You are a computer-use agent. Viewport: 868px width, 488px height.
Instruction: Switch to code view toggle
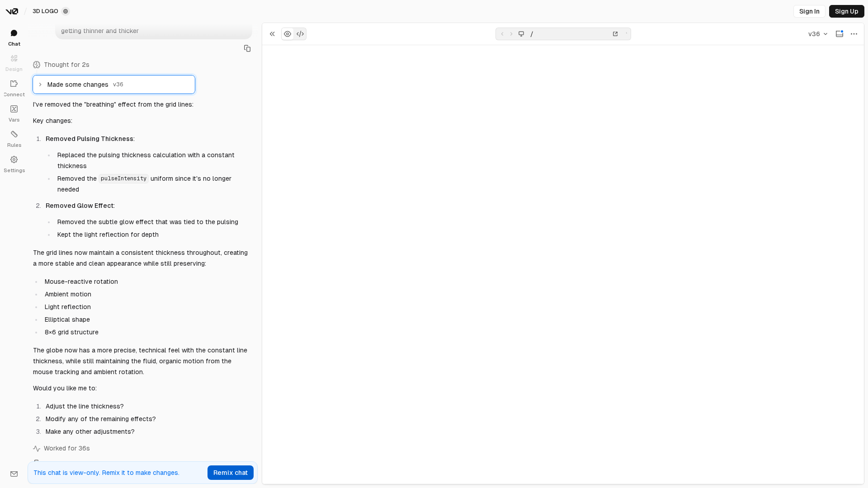point(300,34)
